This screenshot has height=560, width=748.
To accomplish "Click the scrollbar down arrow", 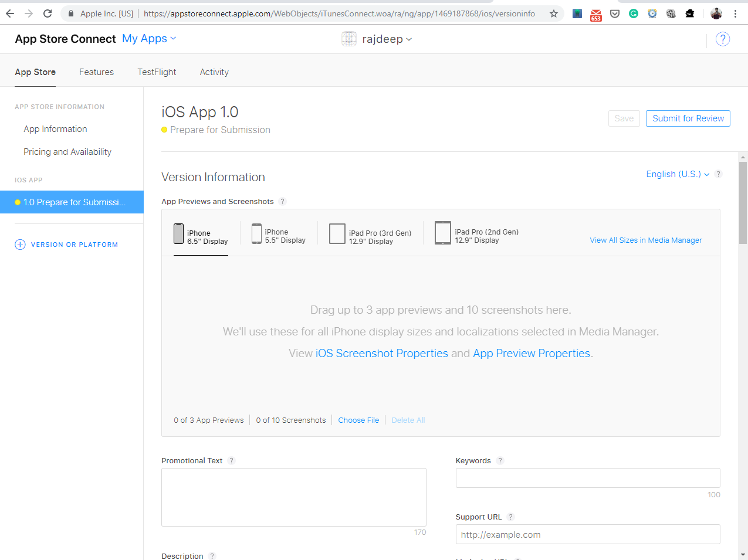I will tap(743, 555).
